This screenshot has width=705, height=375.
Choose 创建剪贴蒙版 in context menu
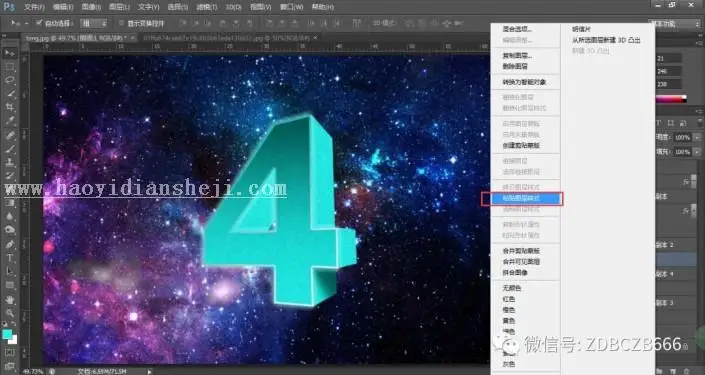pyautogui.click(x=521, y=146)
